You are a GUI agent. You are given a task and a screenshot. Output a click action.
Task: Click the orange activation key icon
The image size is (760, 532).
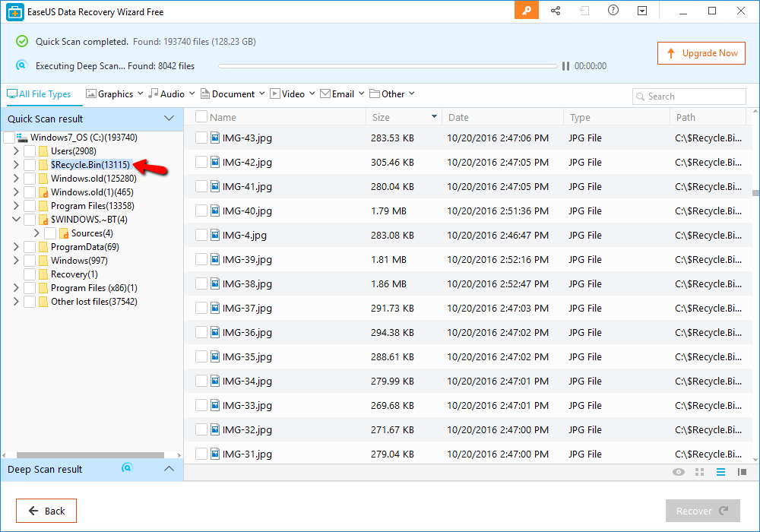526,11
